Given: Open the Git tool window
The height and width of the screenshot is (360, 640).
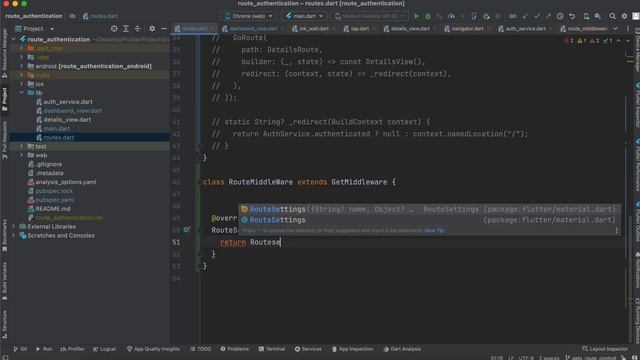Looking at the screenshot, I should pyautogui.click(x=20, y=349).
